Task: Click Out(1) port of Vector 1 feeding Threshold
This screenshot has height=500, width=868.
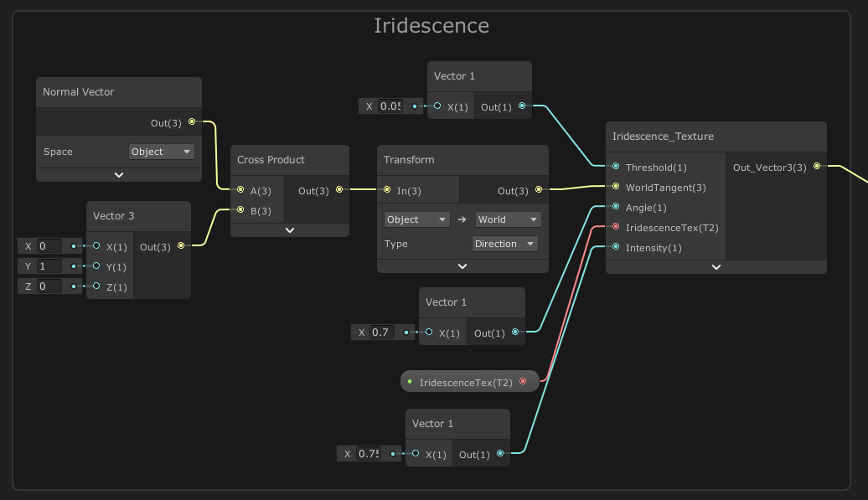Action: pyautogui.click(x=522, y=106)
